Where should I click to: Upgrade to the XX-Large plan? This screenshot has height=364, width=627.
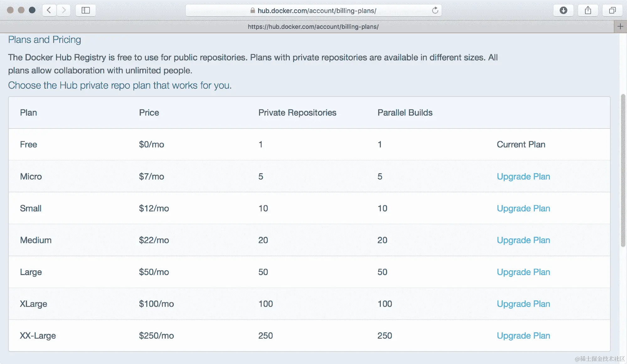coord(523,335)
